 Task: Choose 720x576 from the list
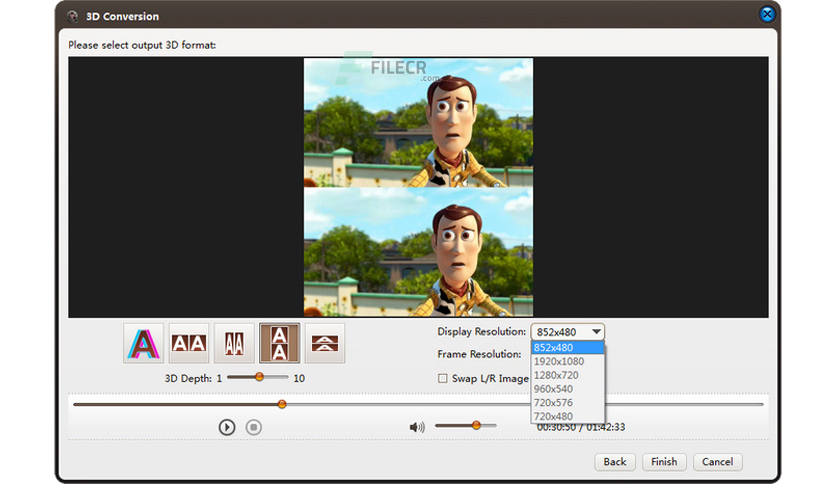click(568, 403)
